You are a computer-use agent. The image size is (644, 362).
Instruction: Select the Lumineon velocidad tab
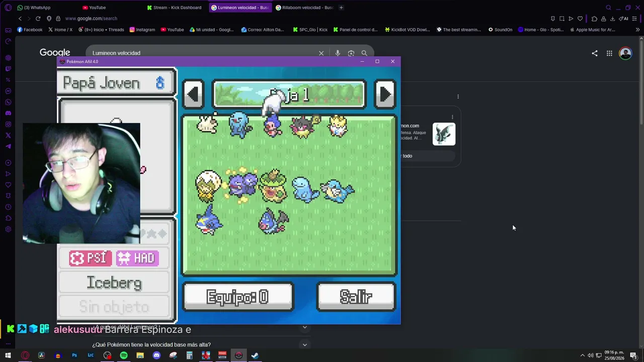(240, 8)
